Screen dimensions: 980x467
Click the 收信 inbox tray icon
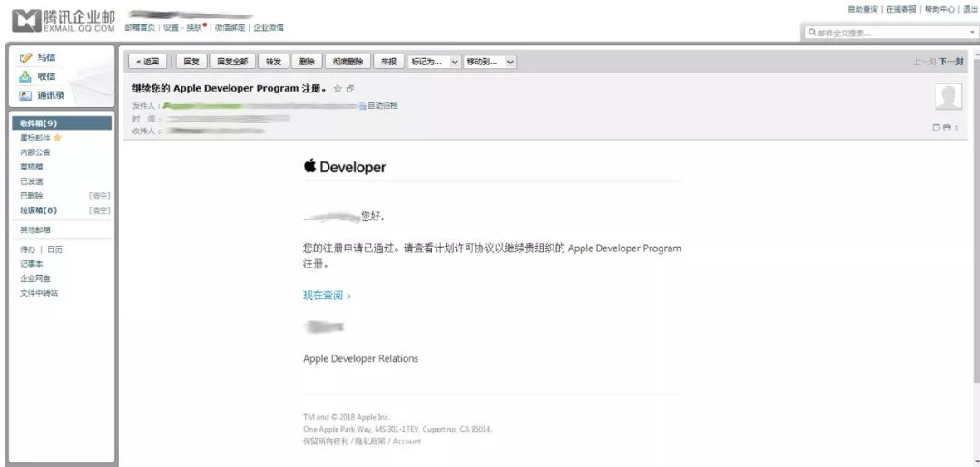[25, 76]
